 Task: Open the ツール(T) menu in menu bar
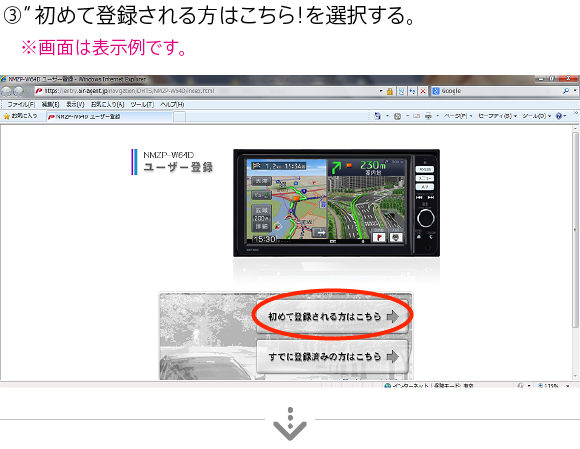tap(142, 105)
